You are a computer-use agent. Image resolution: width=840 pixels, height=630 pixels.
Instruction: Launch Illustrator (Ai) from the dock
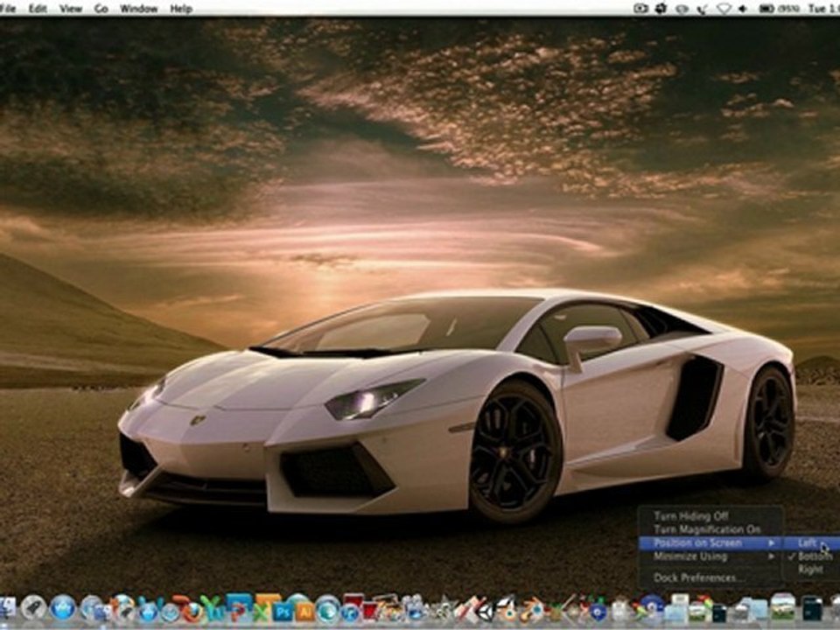tap(305, 612)
